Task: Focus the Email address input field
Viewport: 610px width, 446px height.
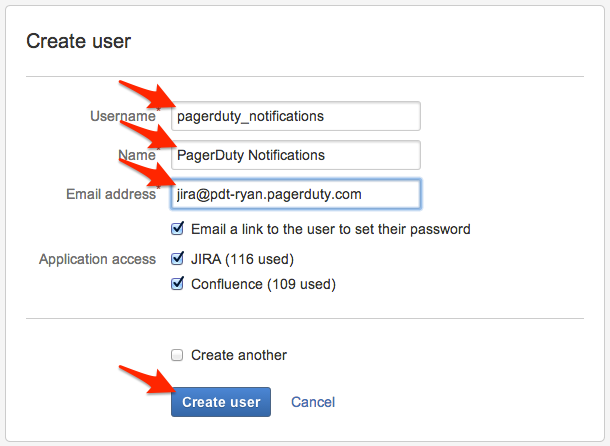Action: (294, 194)
